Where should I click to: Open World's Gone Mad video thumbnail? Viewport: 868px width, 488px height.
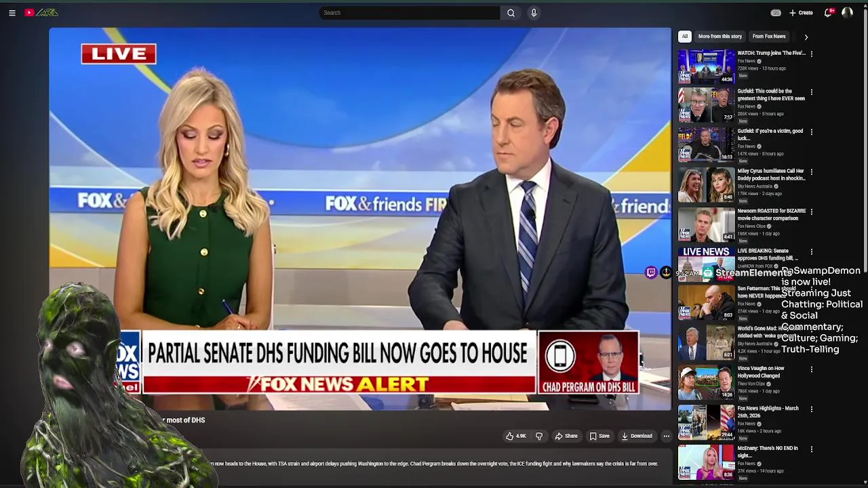706,343
